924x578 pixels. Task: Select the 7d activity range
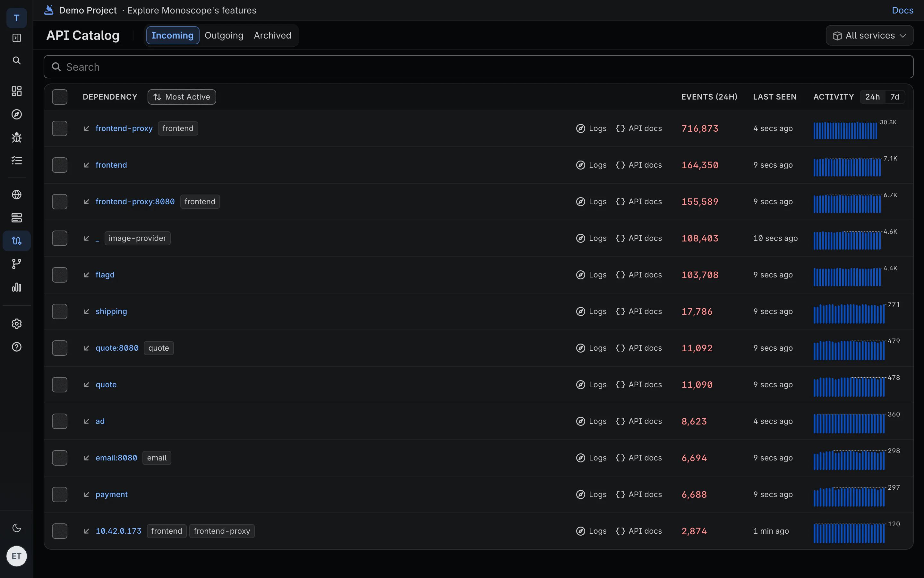[894, 97]
